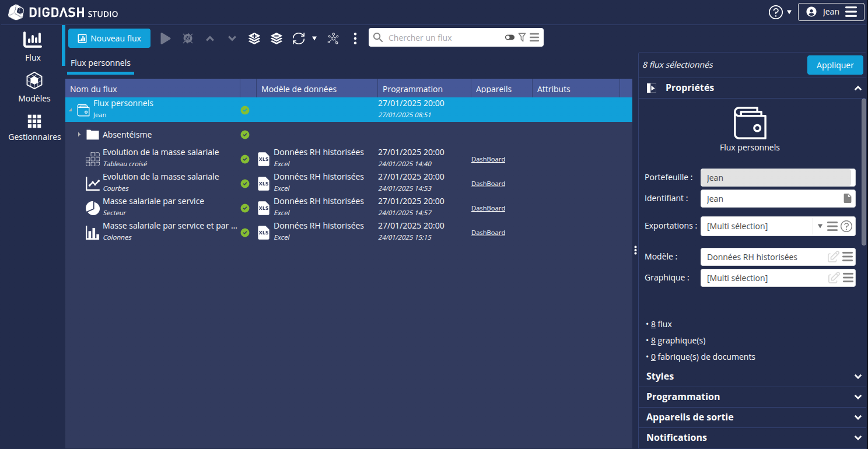Toggle the properties panel collapse icon
The image size is (868, 449).
(651, 88)
